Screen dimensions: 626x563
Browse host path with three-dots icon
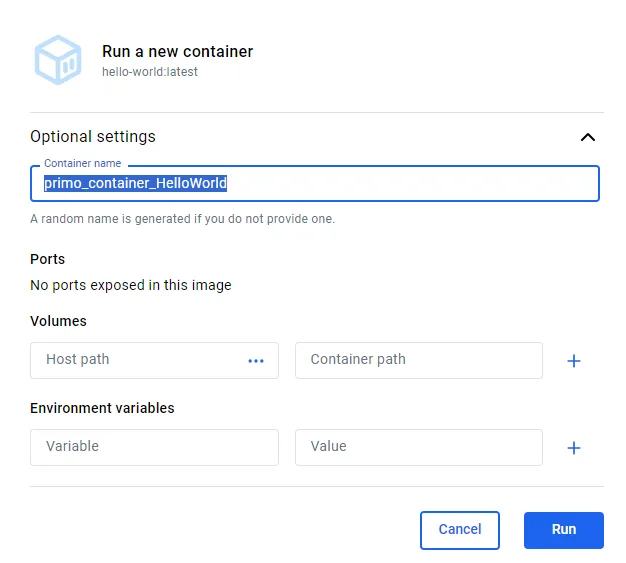[x=256, y=361]
